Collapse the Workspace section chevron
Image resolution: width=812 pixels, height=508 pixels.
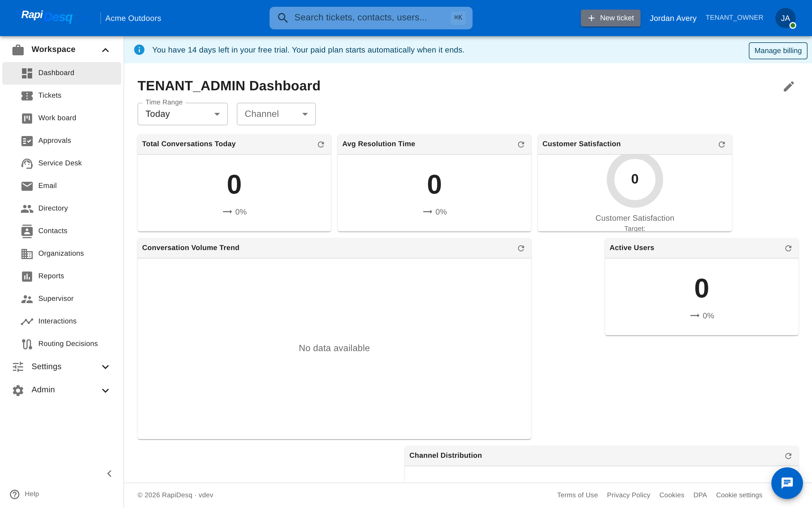pos(105,50)
